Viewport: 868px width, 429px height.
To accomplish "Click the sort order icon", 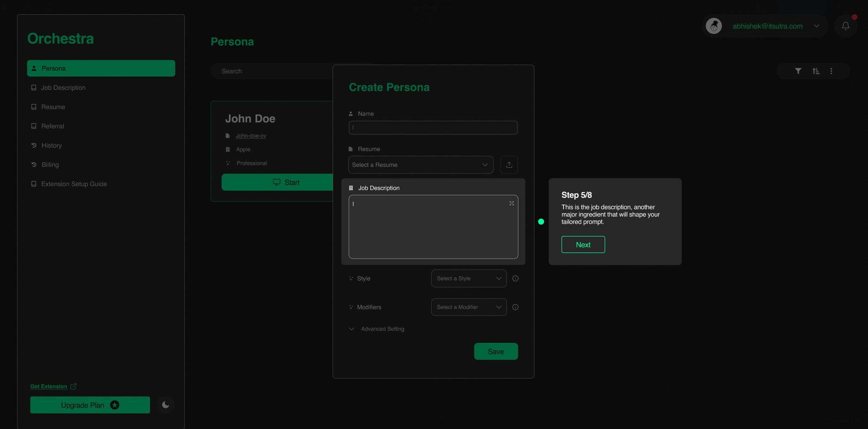I will [x=816, y=71].
